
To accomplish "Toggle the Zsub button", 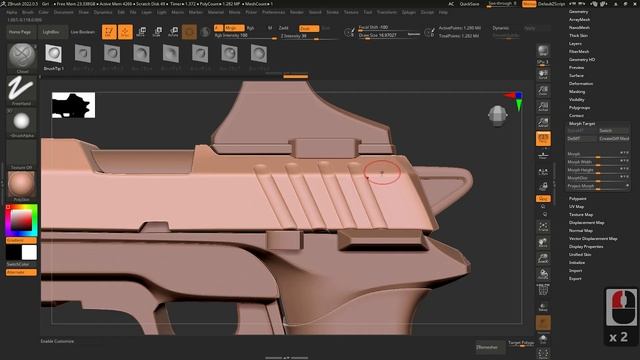I will [x=309, y=28].
